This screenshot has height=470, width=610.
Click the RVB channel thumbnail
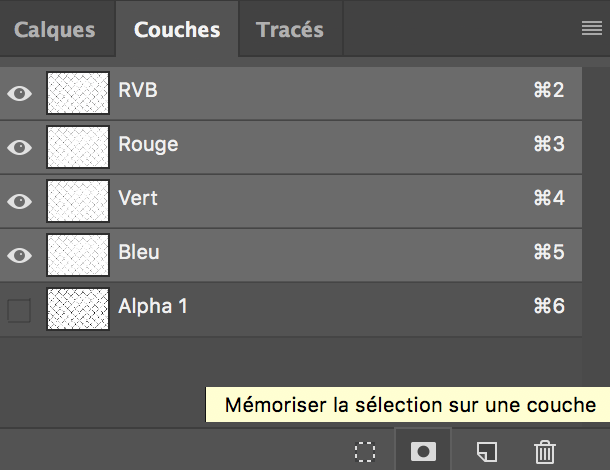click(x=78, y=92)
